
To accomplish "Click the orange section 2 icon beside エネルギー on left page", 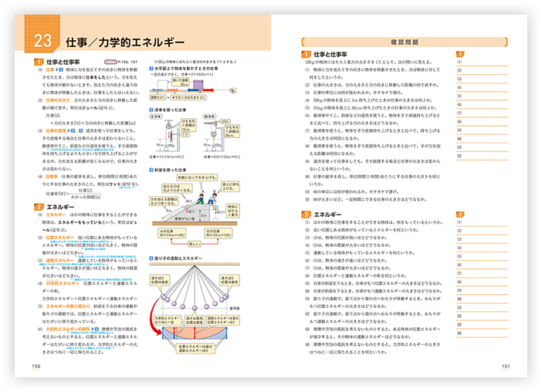I will pyautogui.click(x=38, y=208).
